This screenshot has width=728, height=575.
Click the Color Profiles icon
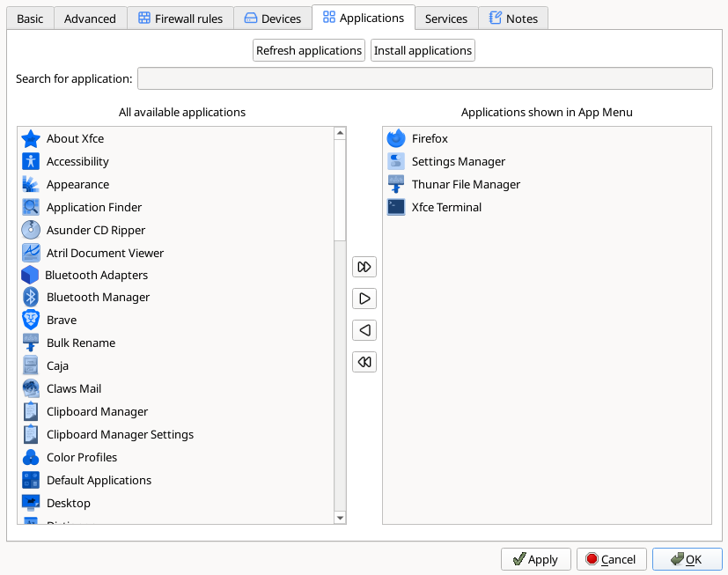31,457
